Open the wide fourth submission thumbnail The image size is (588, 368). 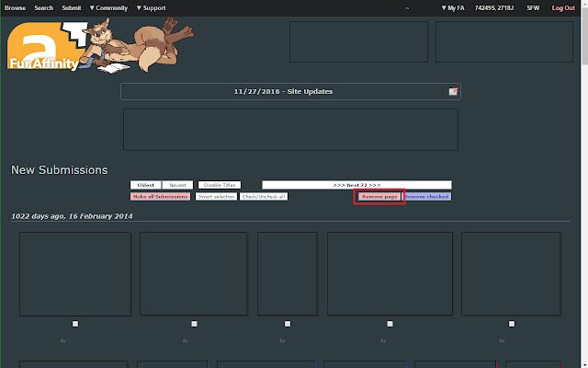(390, 274)
